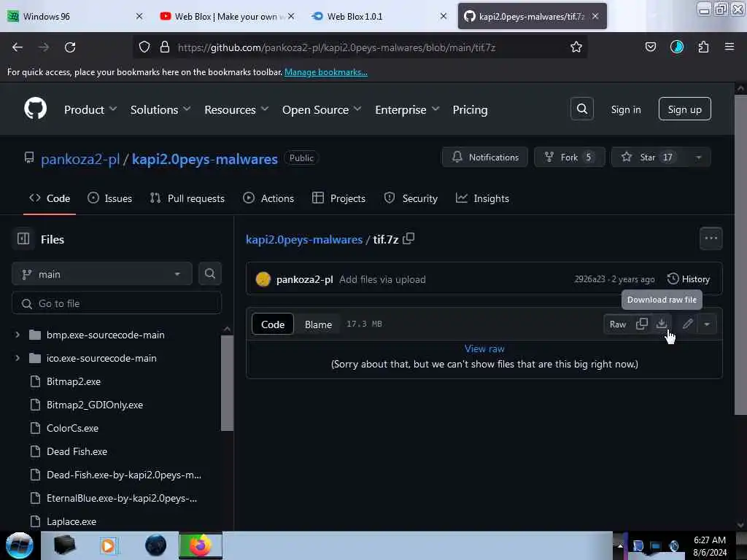Viewport: 747px width, 560px height.
Task: Copy raw file icon
Action: (x=642, y=324)
